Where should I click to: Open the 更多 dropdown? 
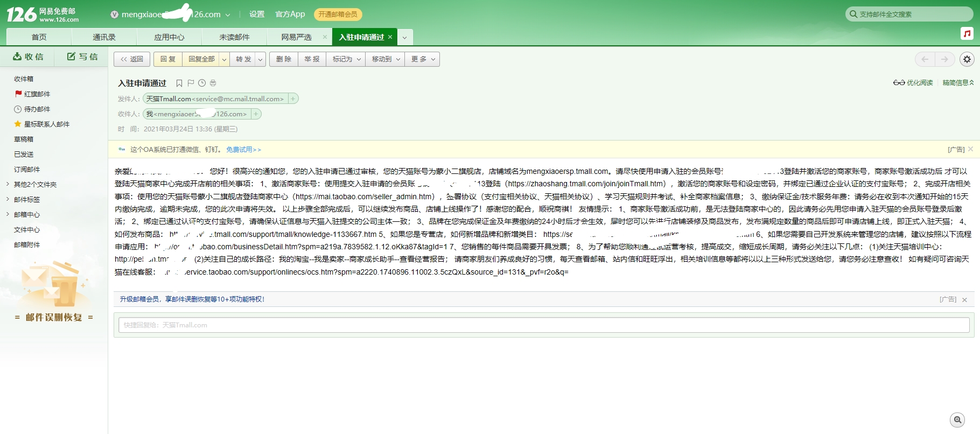point(422,59)
